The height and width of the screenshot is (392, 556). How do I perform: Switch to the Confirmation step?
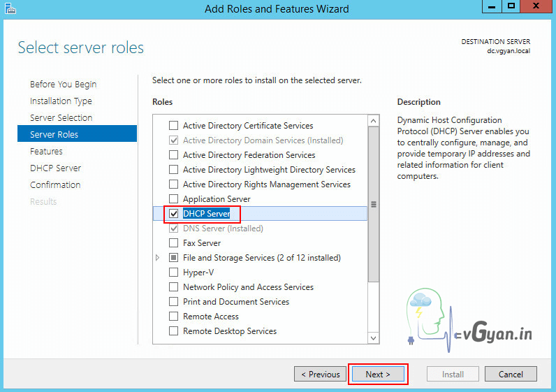point(55,185)
